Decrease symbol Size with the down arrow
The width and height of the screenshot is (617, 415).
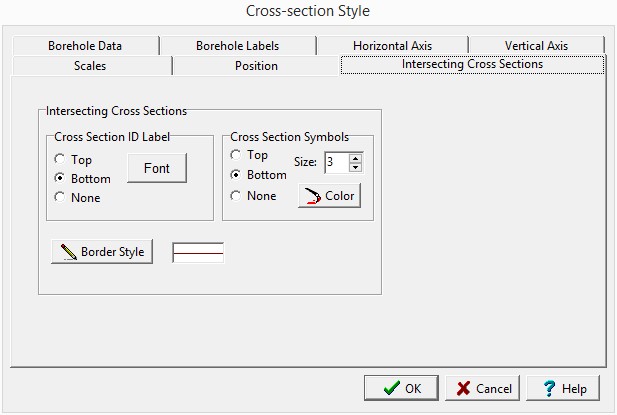pyautogui.click(x=356, y=167)
